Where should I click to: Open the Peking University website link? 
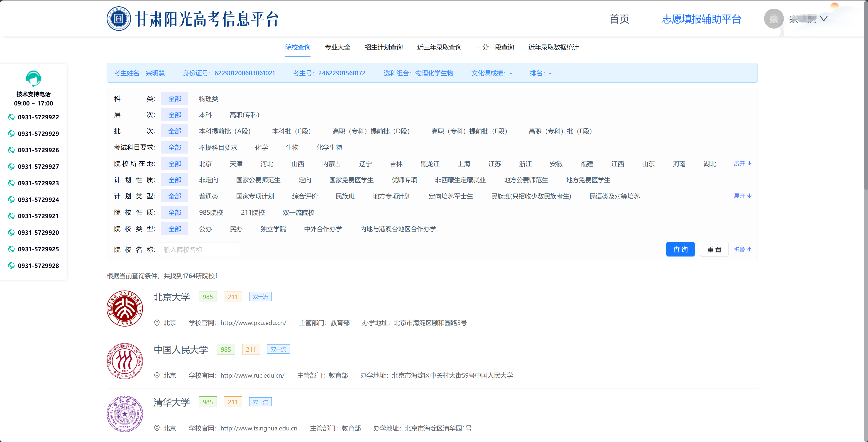253,323
